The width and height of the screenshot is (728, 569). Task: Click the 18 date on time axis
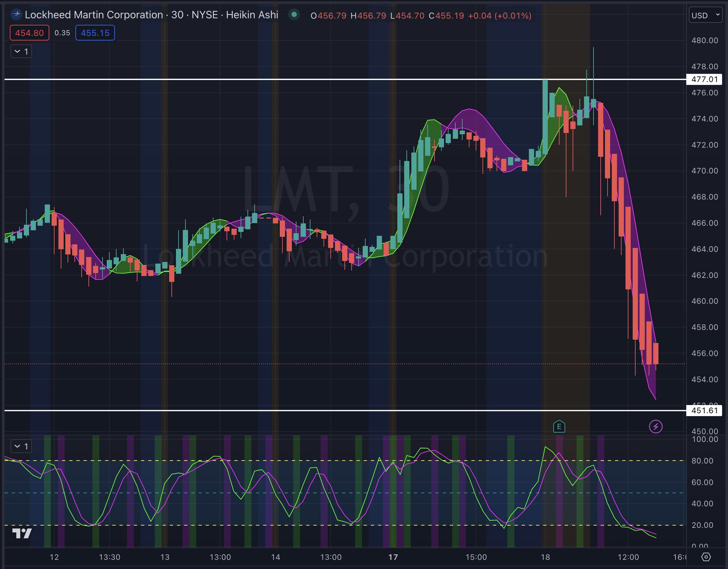click(545, 557)
